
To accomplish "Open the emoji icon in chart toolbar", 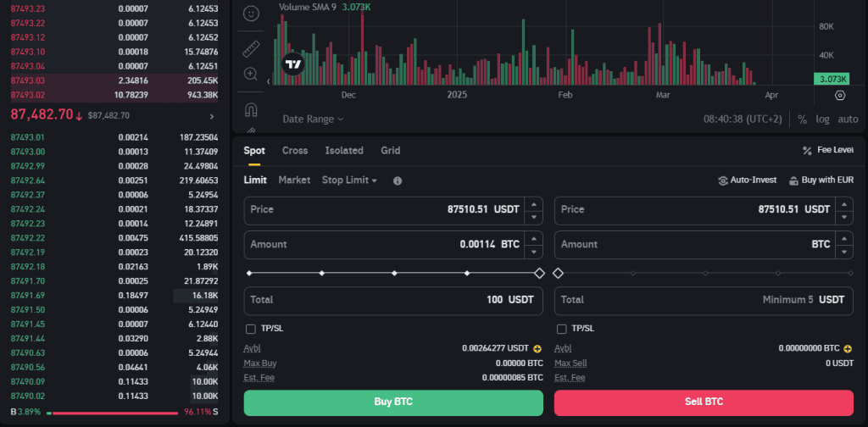I will [251, 14].
